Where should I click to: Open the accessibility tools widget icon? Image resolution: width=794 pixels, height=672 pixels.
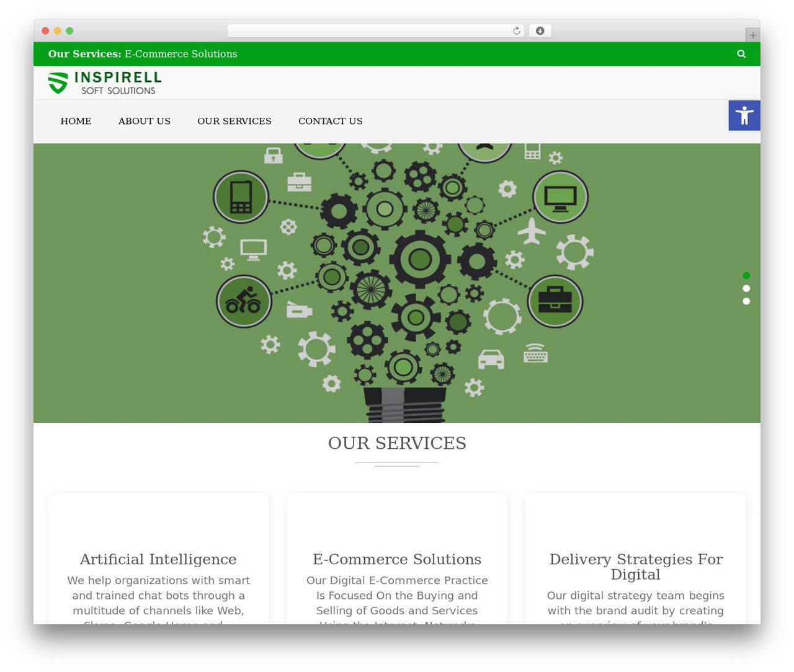744,115
